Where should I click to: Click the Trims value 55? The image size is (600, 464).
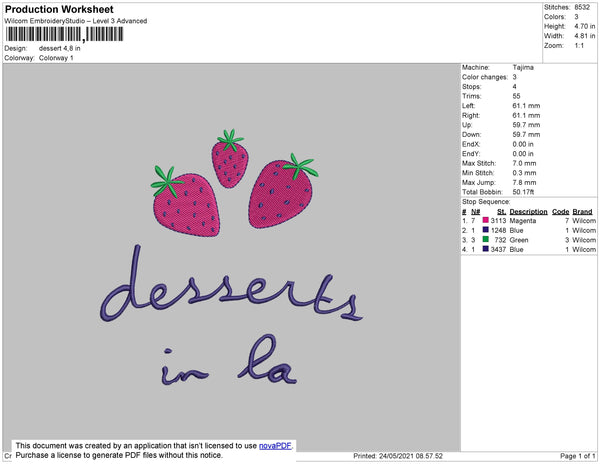(517, 96)
